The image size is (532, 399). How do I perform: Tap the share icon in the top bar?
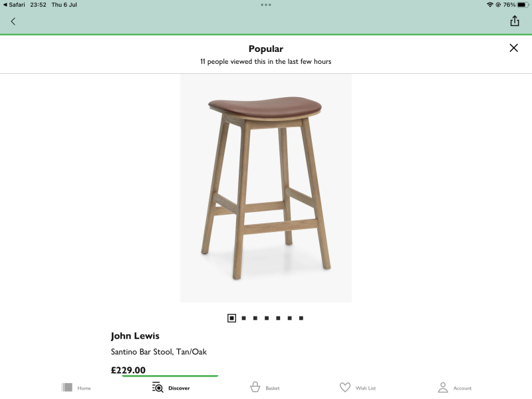[x=515, y=21]
